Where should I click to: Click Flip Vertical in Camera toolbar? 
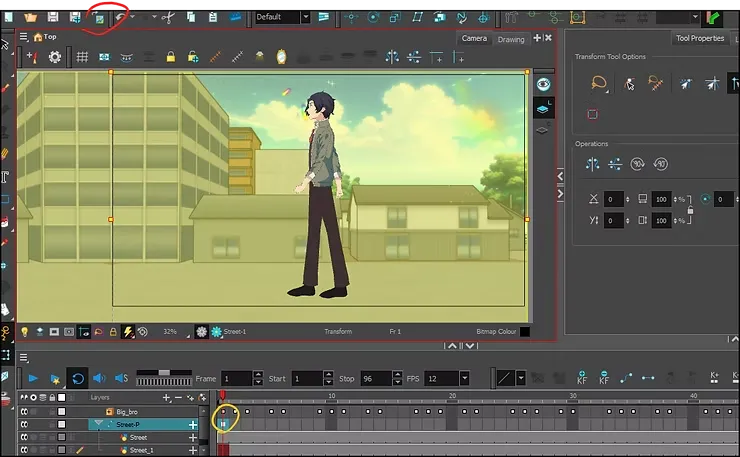click(x=414, y=57)
